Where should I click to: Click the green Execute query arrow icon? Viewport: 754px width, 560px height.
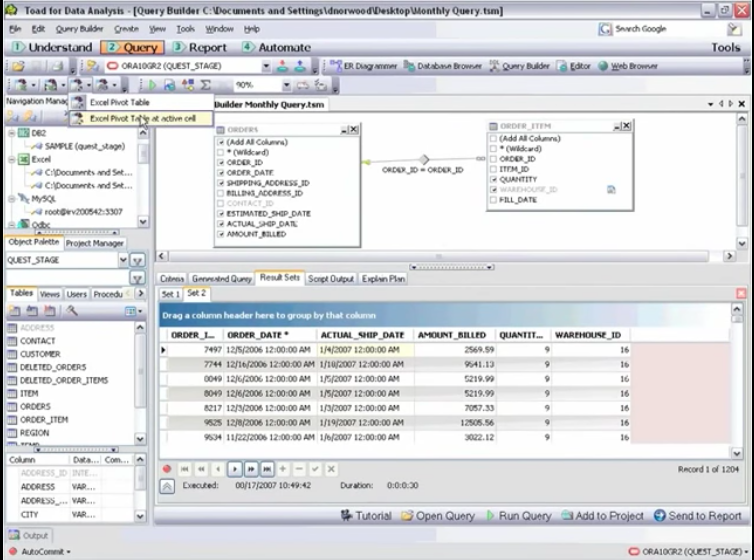152,85
